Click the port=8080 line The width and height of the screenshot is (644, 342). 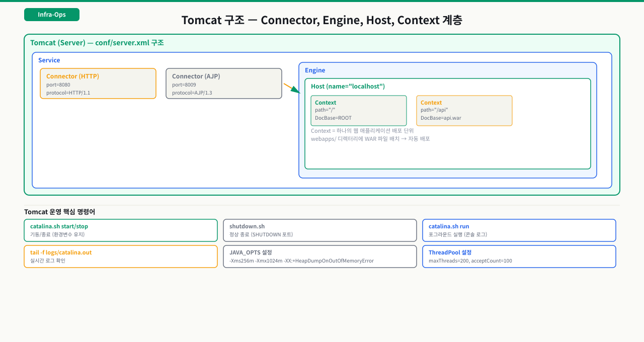point(58,85)
